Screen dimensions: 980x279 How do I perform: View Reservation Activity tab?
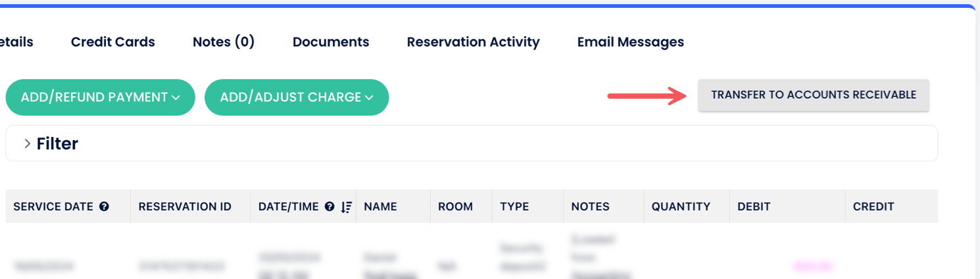point(473,42)
